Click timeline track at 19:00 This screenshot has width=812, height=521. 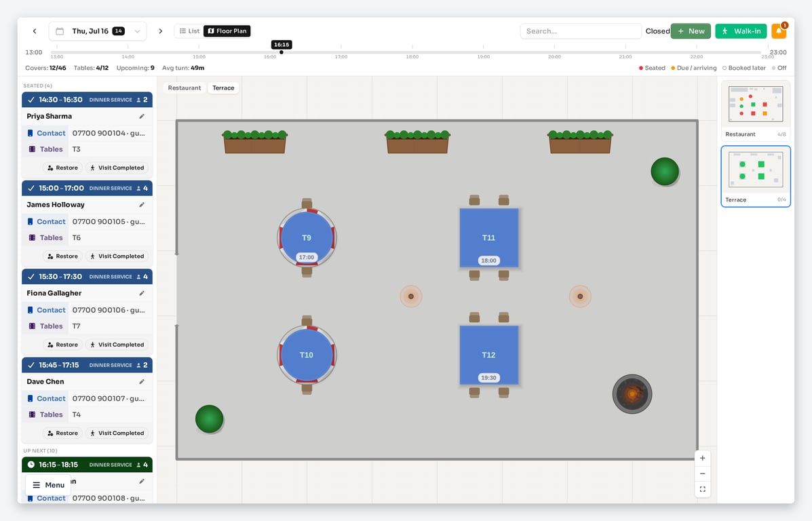483,52
